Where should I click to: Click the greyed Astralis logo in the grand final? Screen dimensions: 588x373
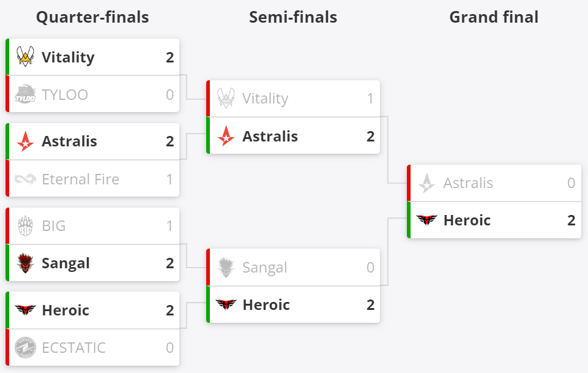pos(426,183)
